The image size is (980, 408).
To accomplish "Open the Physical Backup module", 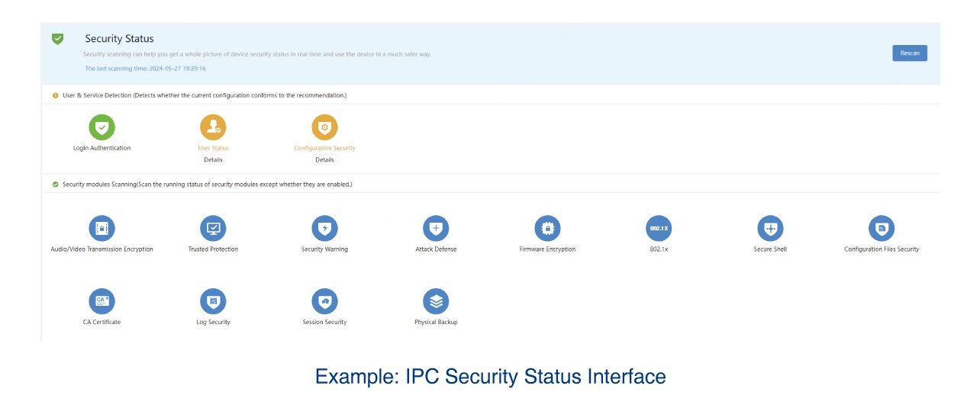I will (x=436, y=301).
